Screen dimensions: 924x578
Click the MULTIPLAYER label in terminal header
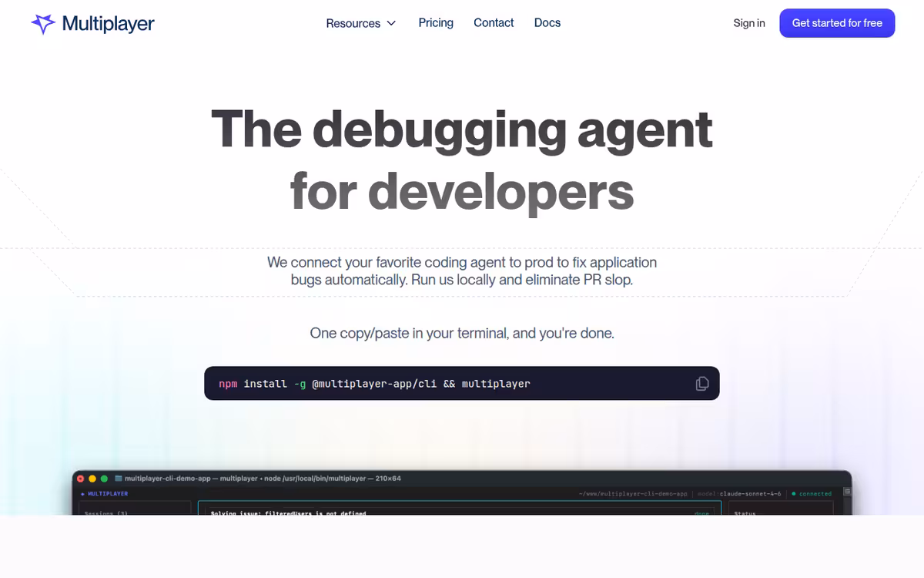click(108, 494)
